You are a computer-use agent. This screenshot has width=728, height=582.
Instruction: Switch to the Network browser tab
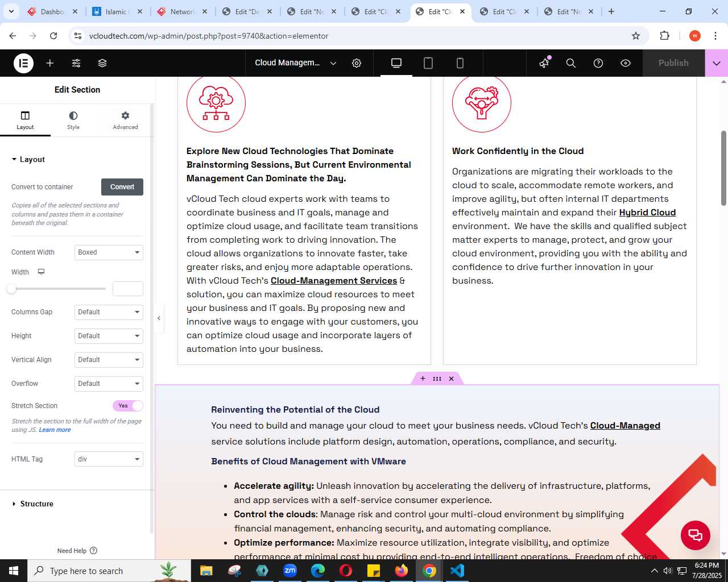pyautogui.click(x=183, y=11)
